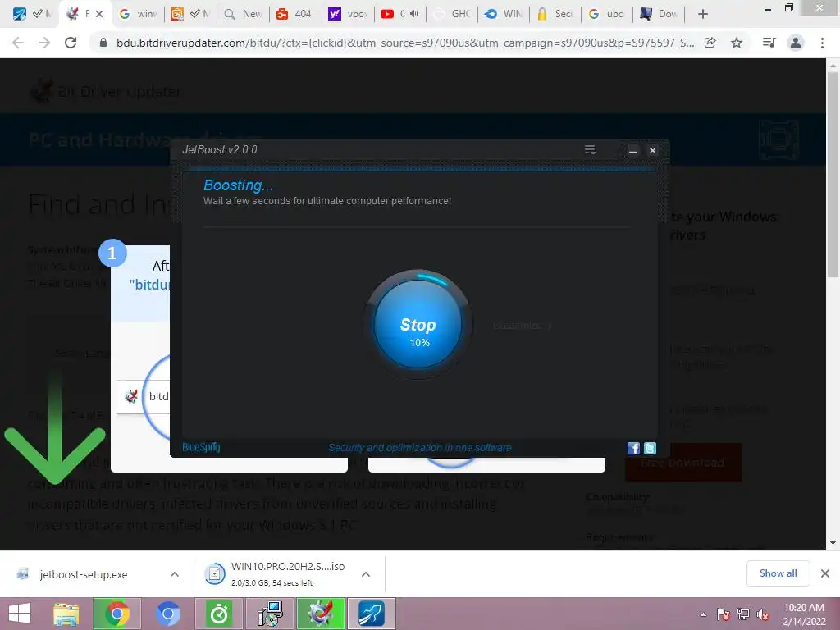Reload the Bit Driver Updater page
The width and height of the screenshot is (840, 630).
click(71, 43)
